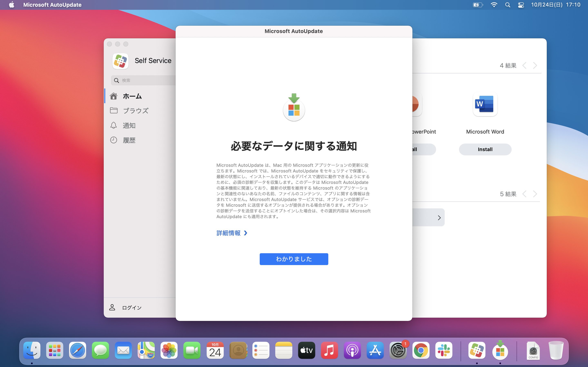Click the ログイン user item
This screenshot has height=367, width=588.
point(131,307)
